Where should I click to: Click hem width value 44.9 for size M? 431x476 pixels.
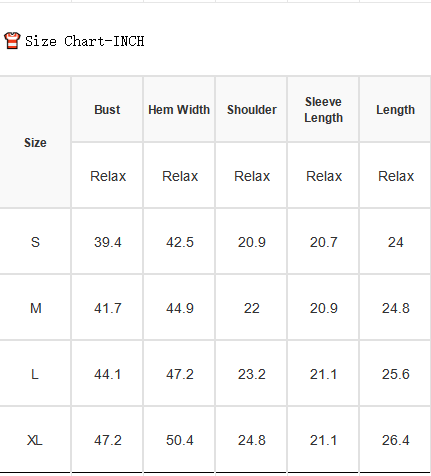point(180,308)
